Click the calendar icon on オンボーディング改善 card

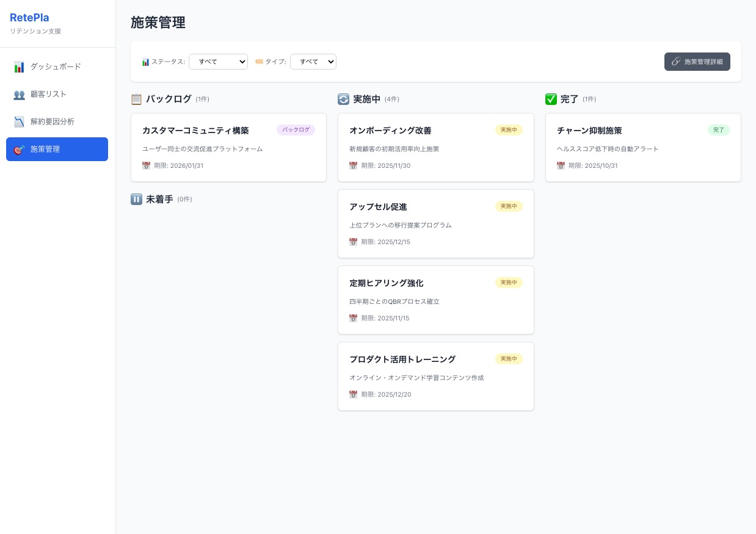(x=354, y=165)
